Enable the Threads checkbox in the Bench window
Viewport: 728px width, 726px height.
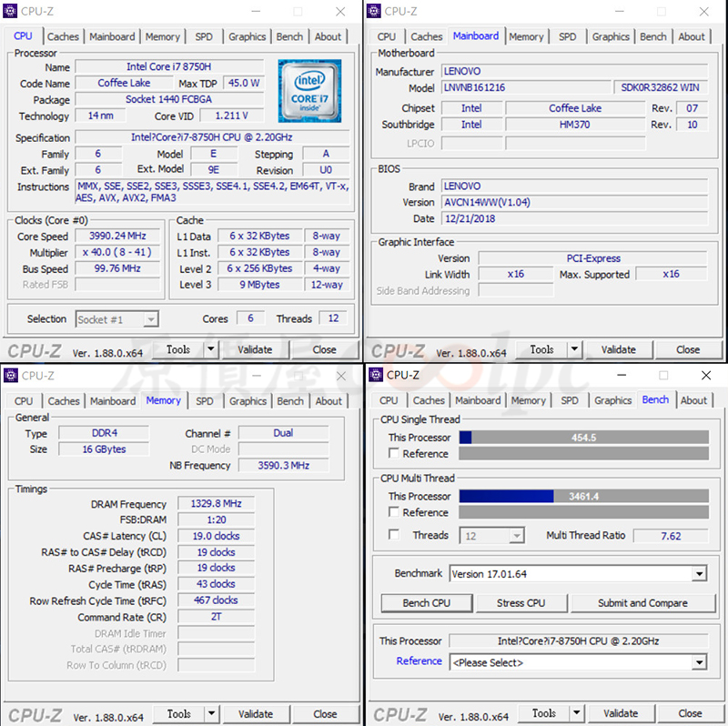click(x=394, y=535)
